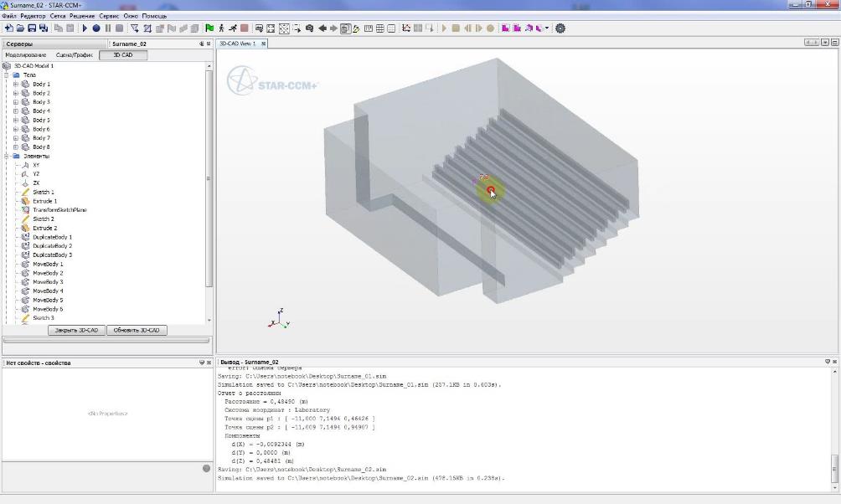
Task: Expand the Body 1 node
Action: pyautogui.click(x=15, y=85)
